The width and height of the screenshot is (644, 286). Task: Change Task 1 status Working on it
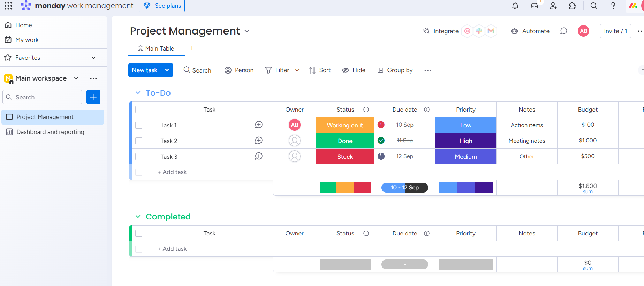345,125
